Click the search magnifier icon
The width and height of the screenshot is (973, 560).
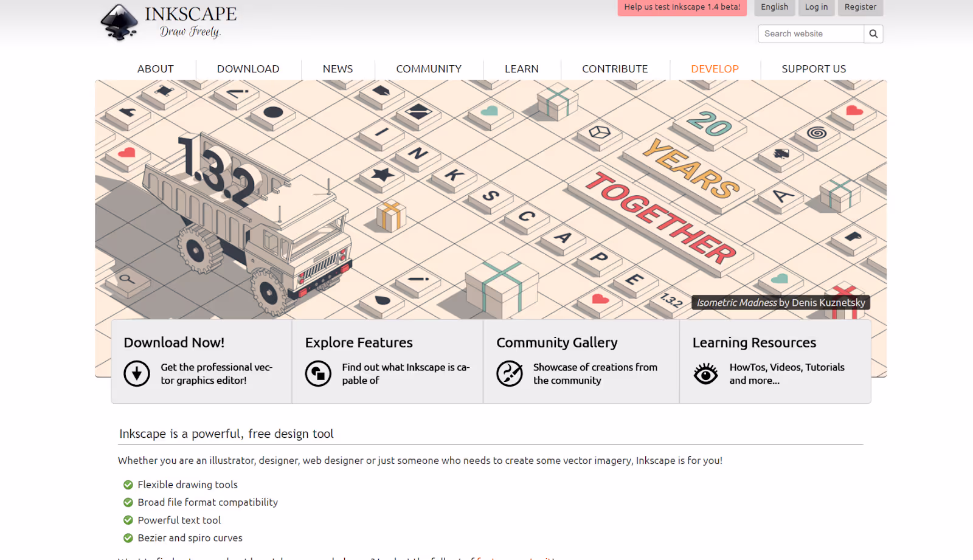click(873, 33)
